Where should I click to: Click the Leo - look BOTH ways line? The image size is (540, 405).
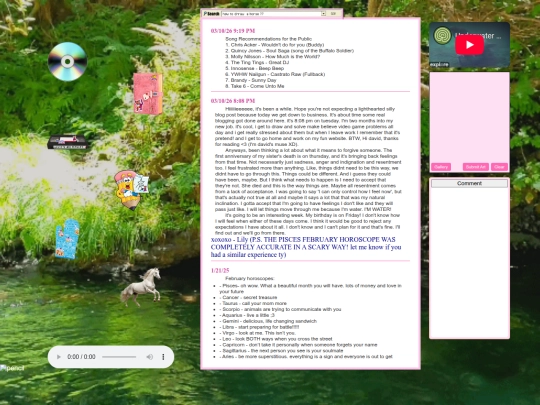[x=276, y=339]
